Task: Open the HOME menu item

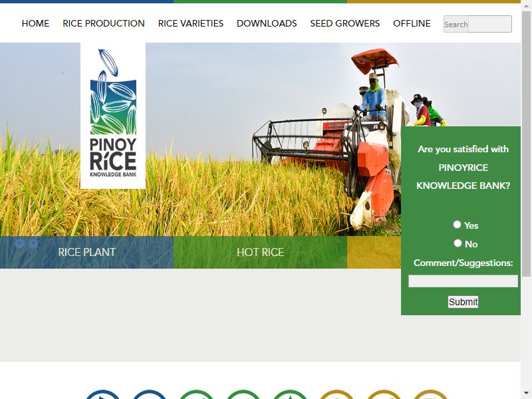Action: tap(35, 23)
